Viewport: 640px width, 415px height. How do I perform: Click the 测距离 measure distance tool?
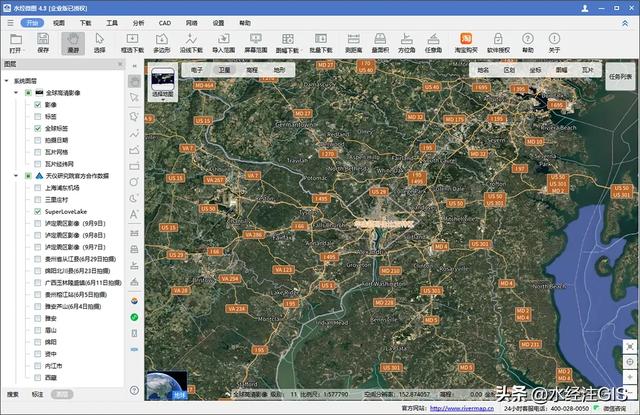[353, 41]
